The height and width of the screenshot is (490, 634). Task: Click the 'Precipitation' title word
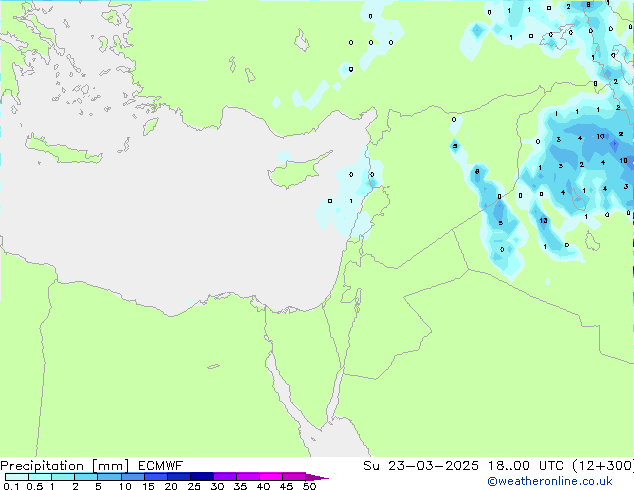pyautogui.click(x=42, y=466)
